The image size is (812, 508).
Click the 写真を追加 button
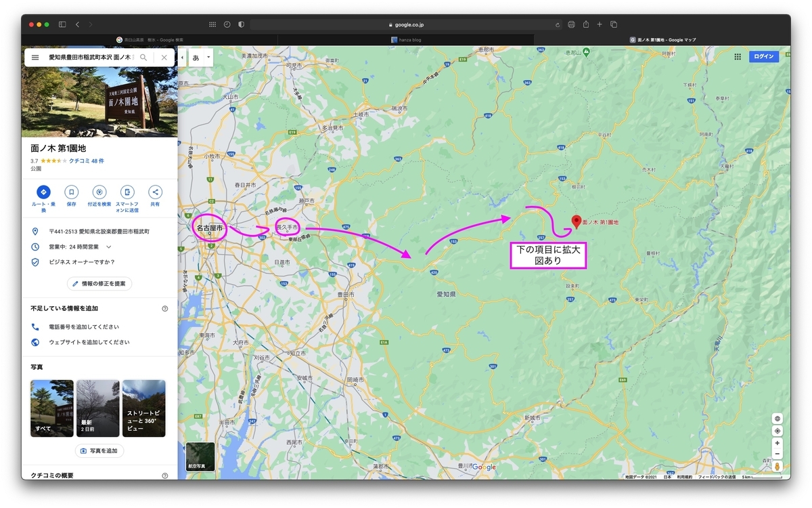(99, 451)
